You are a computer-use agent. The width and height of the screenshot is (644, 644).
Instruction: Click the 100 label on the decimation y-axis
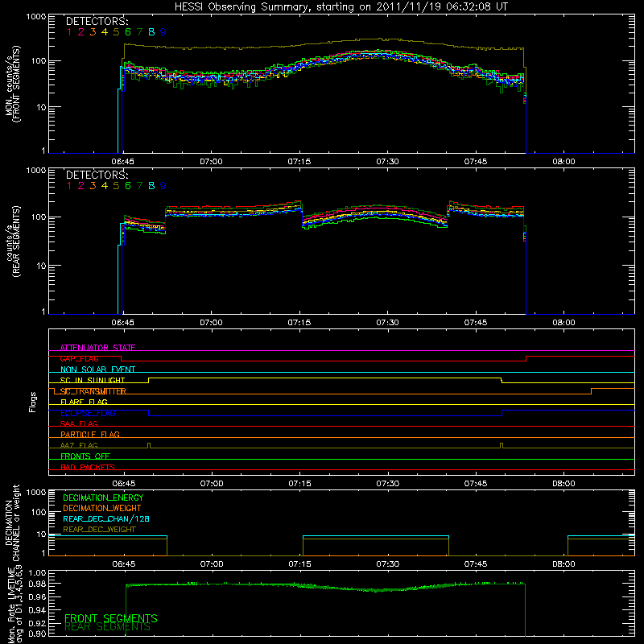click(39, 512)
